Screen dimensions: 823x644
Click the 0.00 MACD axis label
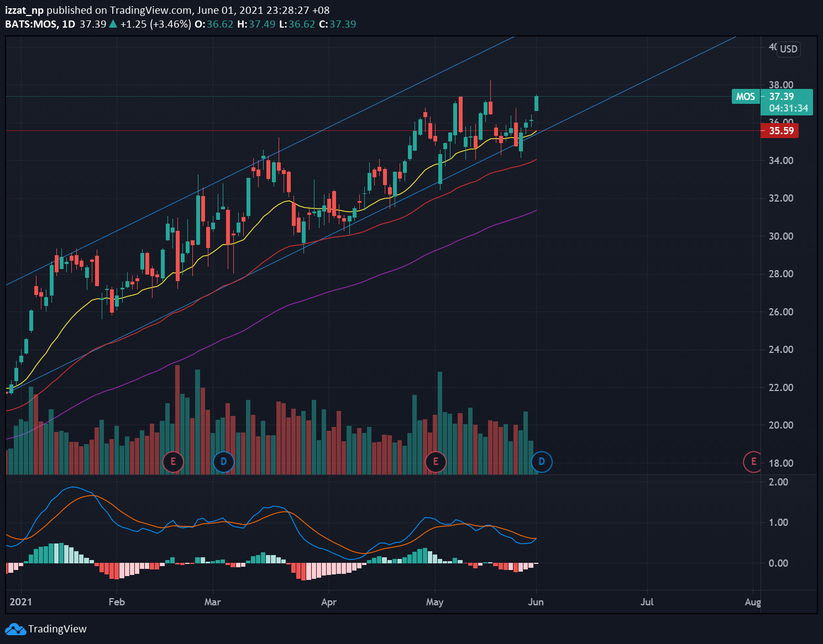pyautogui.click(x=778, y=563)
